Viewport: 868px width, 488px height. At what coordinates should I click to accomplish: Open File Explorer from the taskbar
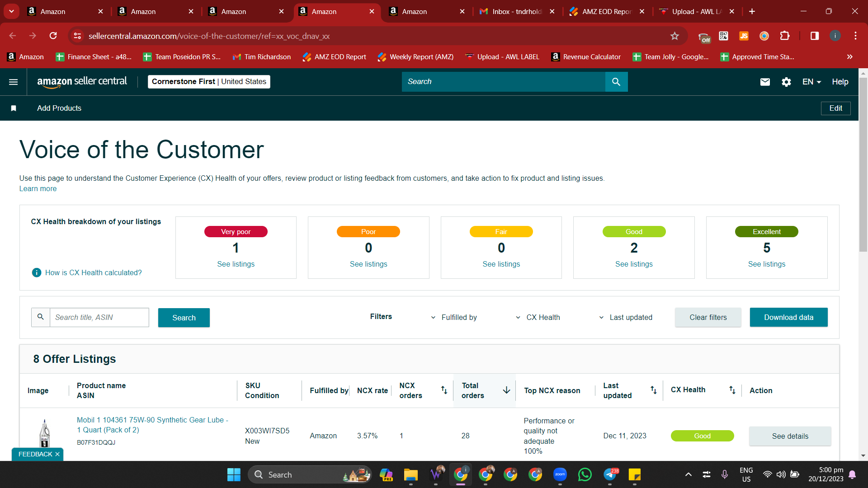pos(410,474)
